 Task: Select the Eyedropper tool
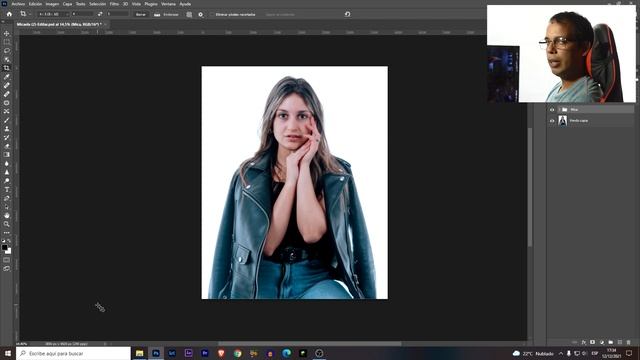click(x=7, y=77)
